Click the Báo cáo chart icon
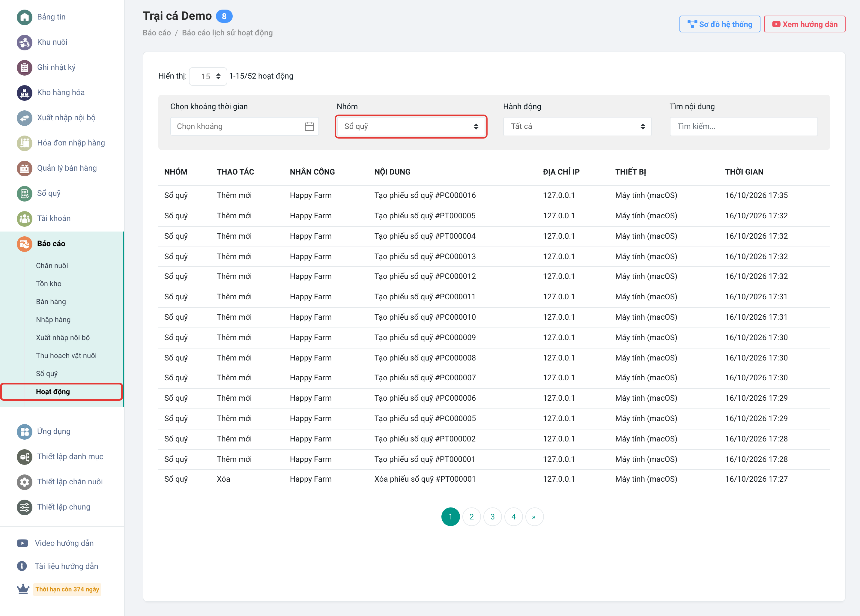This screenshot has width=860, height=616. pyautogui.click(x=25, y=244)
